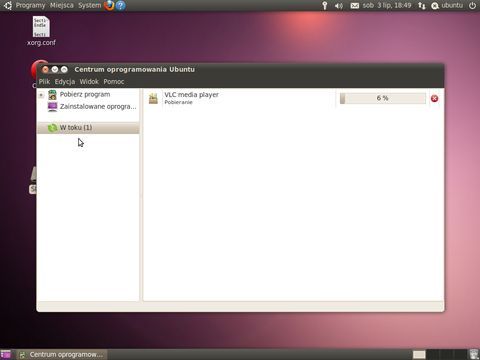The image size is (480, 360).
Task: Open the System panel menu
Action: [x=89, y=5]
